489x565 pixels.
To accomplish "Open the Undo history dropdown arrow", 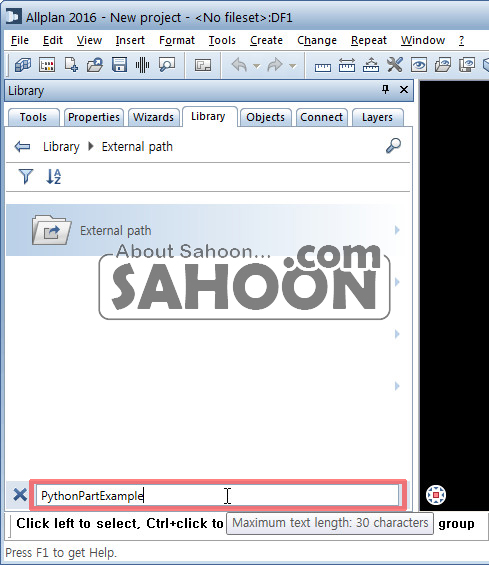I will pyautogui.click(x=257, y=66).
